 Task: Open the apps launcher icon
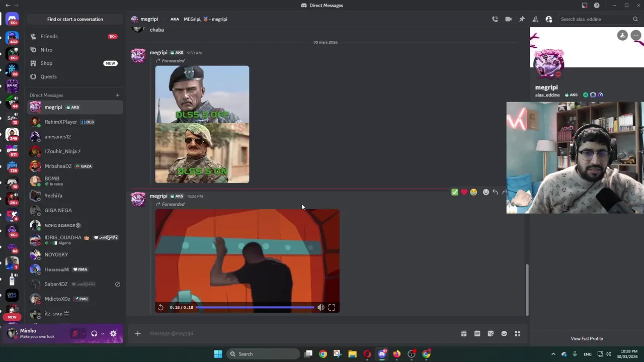[517, 333]
